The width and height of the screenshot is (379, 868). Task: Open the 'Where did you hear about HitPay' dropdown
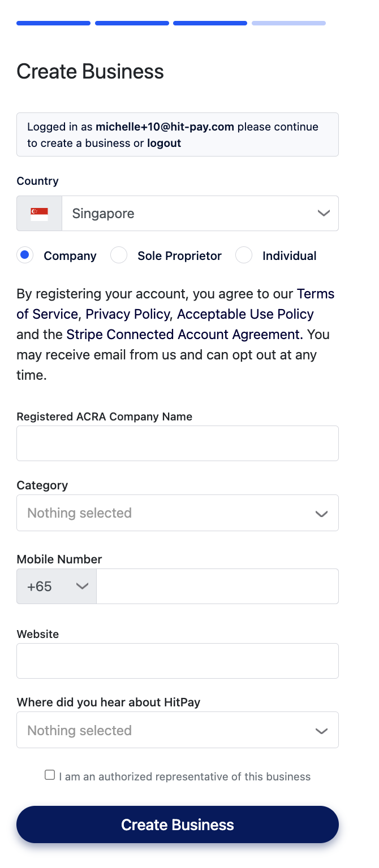pyautogui.click(x=178, y=730)
